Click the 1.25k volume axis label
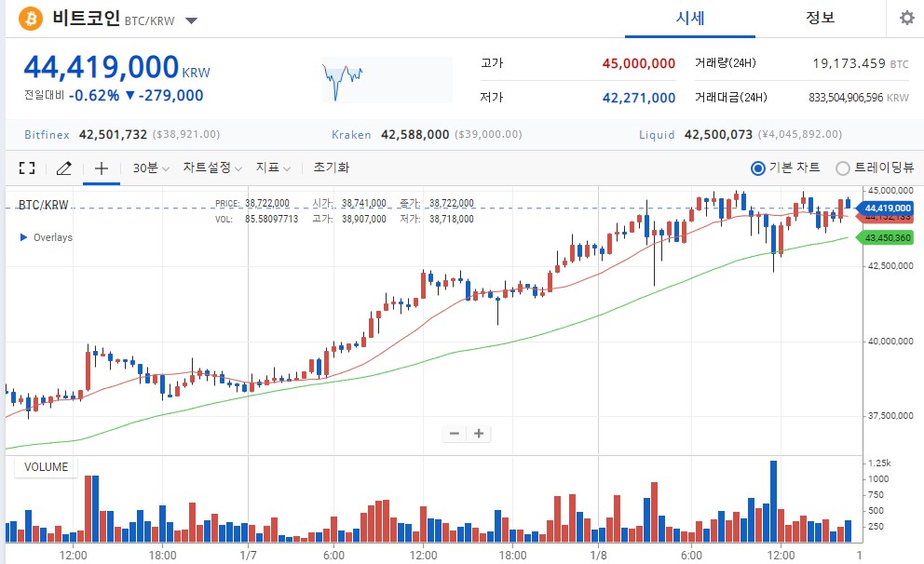 point(880,463)
